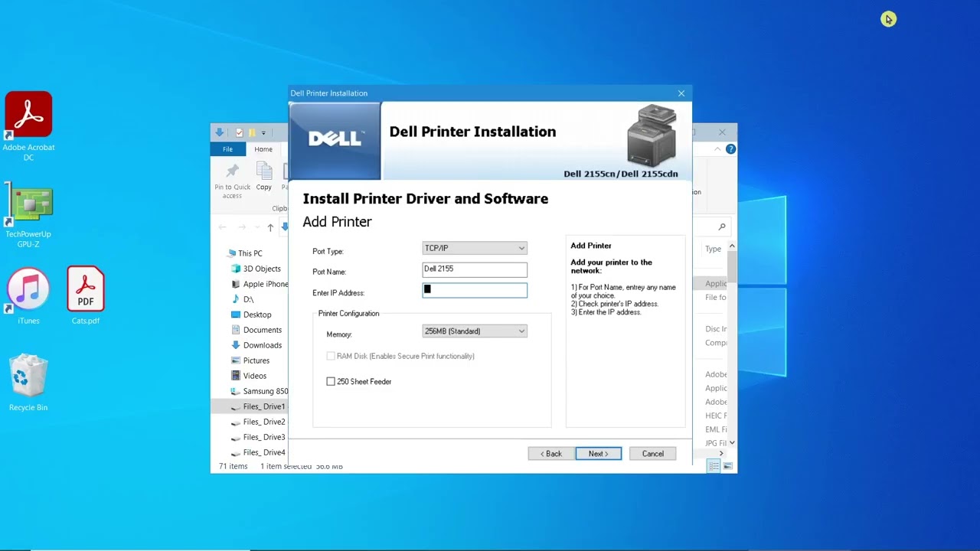Select Files_ Drive3 in navigation tree
The width and height of the screenshot is (980, 551).
pyautogui.click(x=258, y=437)
